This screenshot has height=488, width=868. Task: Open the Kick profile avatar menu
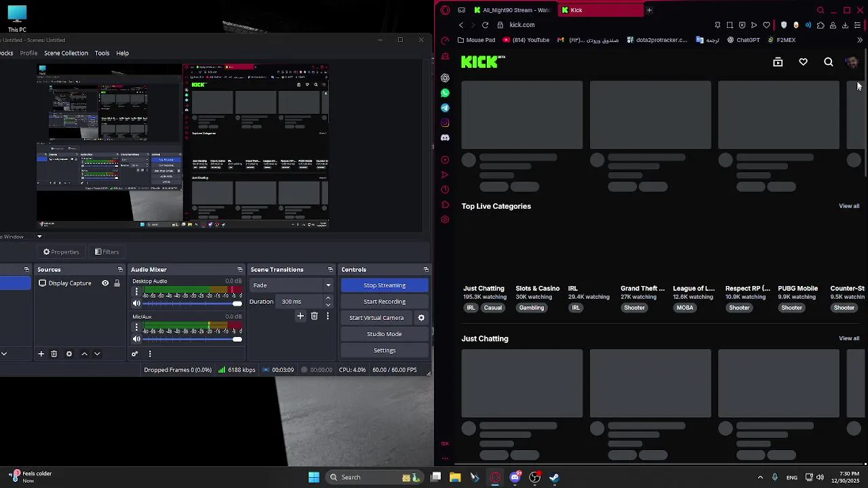click(852, 62)
